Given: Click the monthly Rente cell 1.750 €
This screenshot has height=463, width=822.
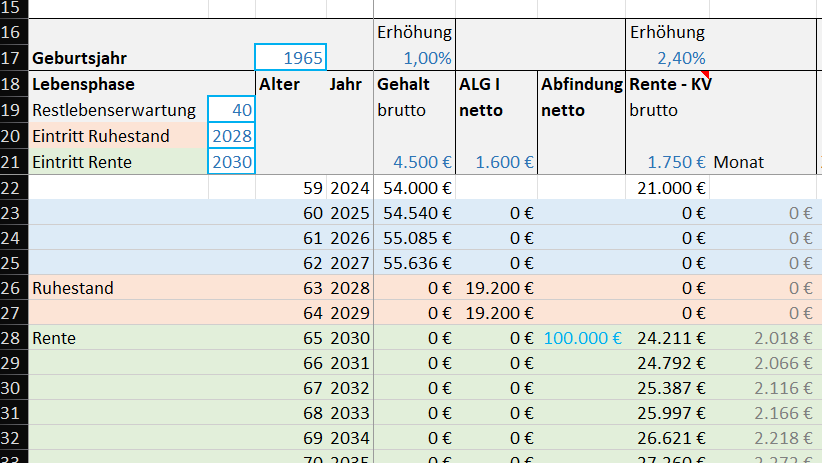Looking at the screenshot, I should [667, 161].
